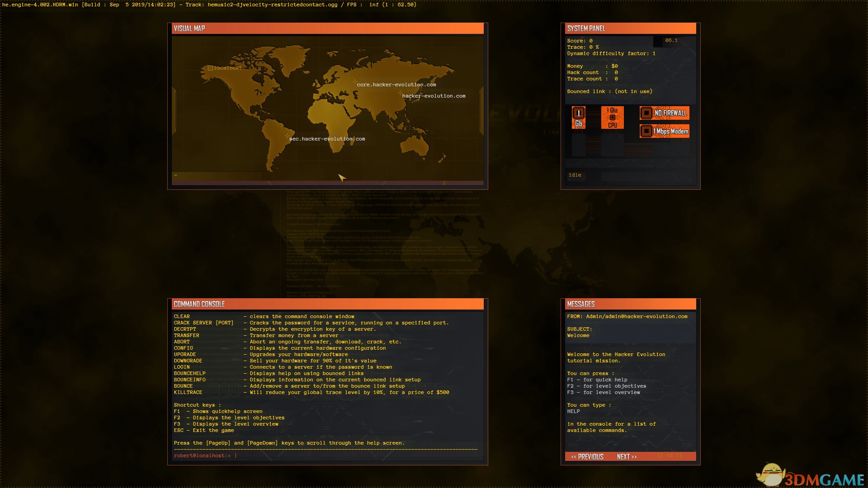The image size is (868, 488).
Task: Click 'Bounced link : (not in use)' text
Action: (610, 92)
